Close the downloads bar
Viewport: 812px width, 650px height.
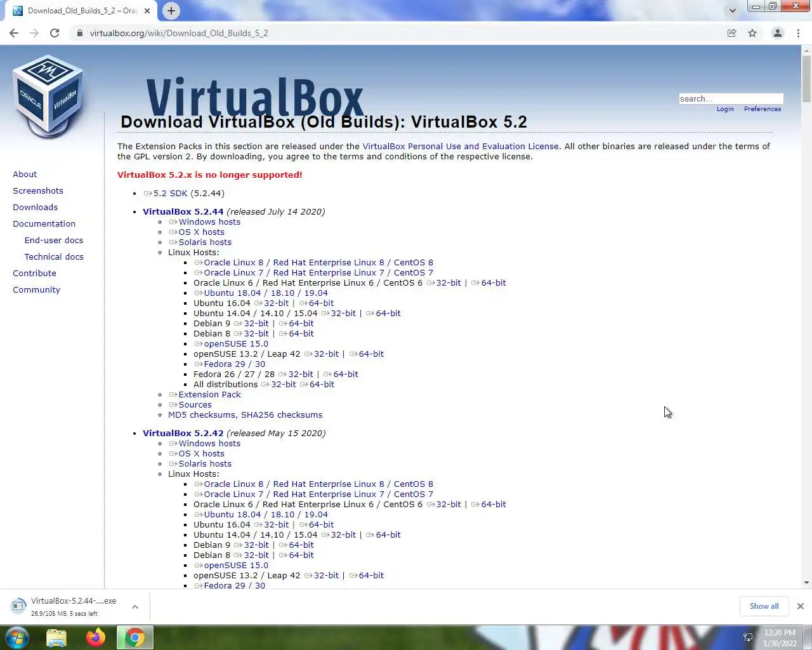(801, 606)
